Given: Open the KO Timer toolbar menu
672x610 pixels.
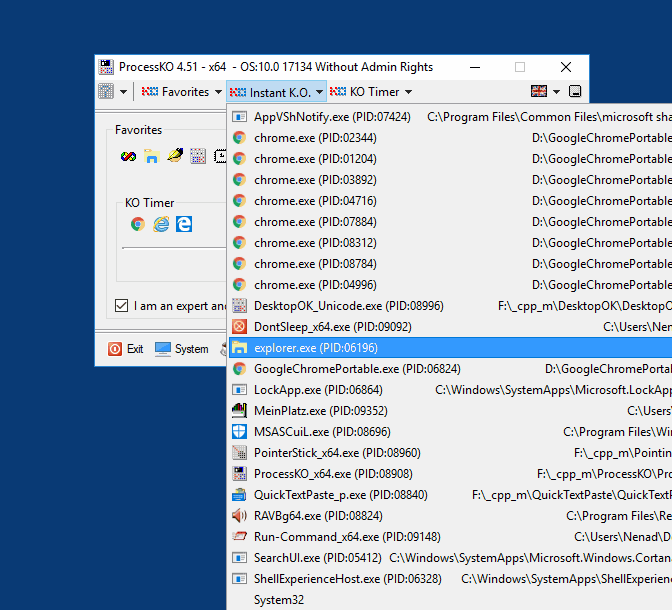Looking at the screenshot, I should (365, 92).
